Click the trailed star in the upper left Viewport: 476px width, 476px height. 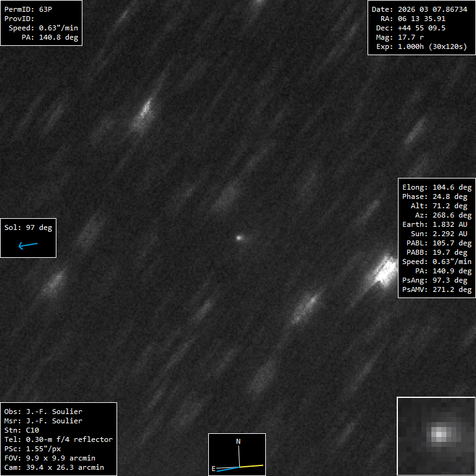[x=143, y=113]
